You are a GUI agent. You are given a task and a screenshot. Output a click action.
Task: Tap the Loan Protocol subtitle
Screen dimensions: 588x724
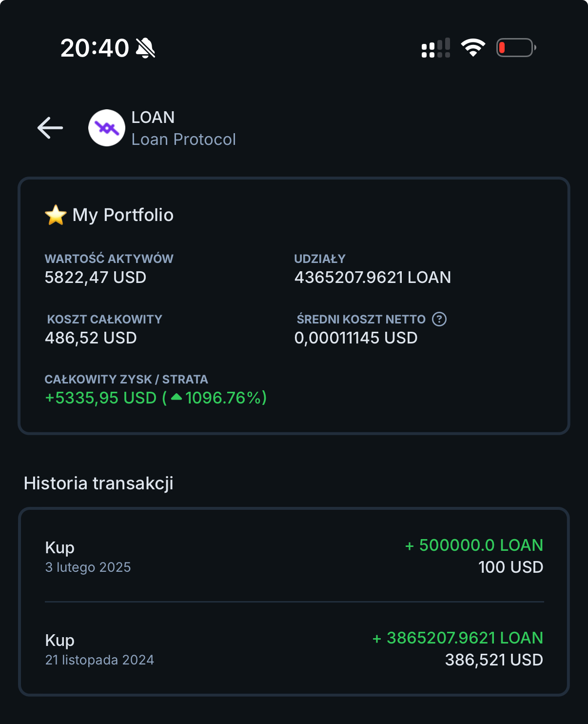(x=183, y=140)
